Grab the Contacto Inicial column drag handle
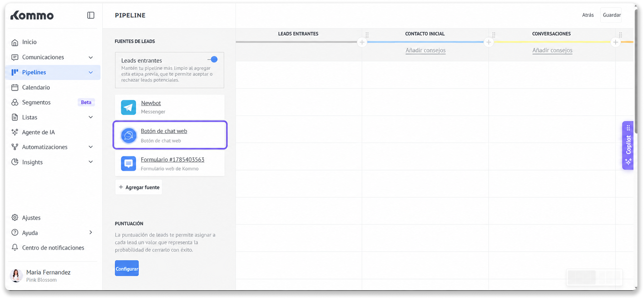This screenshot has height=299, width=644. coord(367,35)
